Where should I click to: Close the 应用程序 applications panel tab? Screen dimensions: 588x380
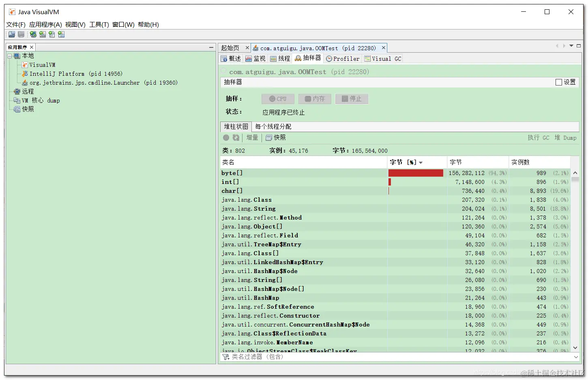click(32, 47)
